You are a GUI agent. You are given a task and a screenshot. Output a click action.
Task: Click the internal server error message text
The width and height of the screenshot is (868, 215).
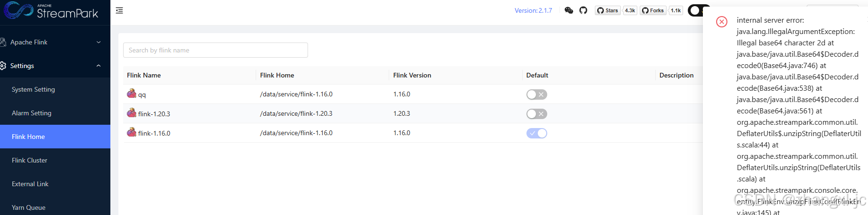coord(770,20)
